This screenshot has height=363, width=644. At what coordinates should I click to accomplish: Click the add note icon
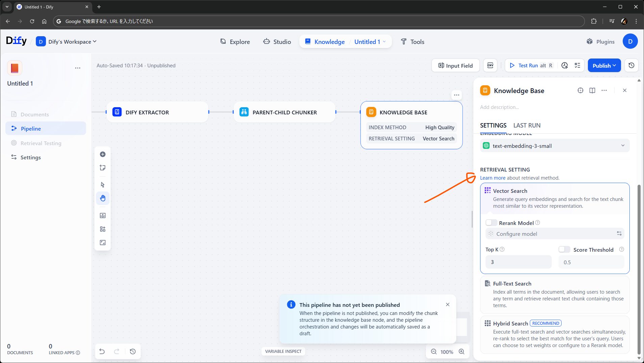click(103, 168)
